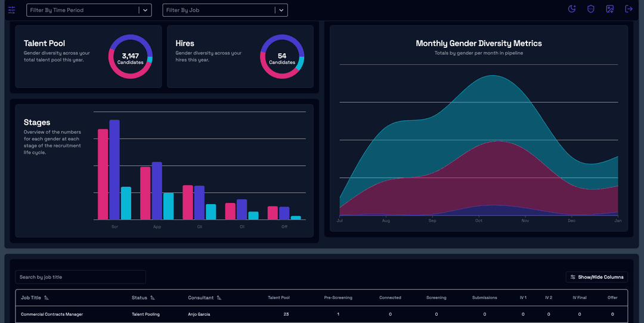
Task: Expand the Filter By Time Period chevron
Action: pos(145,10)
